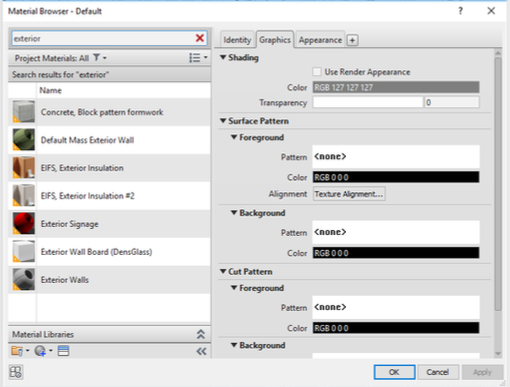Collapse the Surface Pattern Foreground subsection

234,137
